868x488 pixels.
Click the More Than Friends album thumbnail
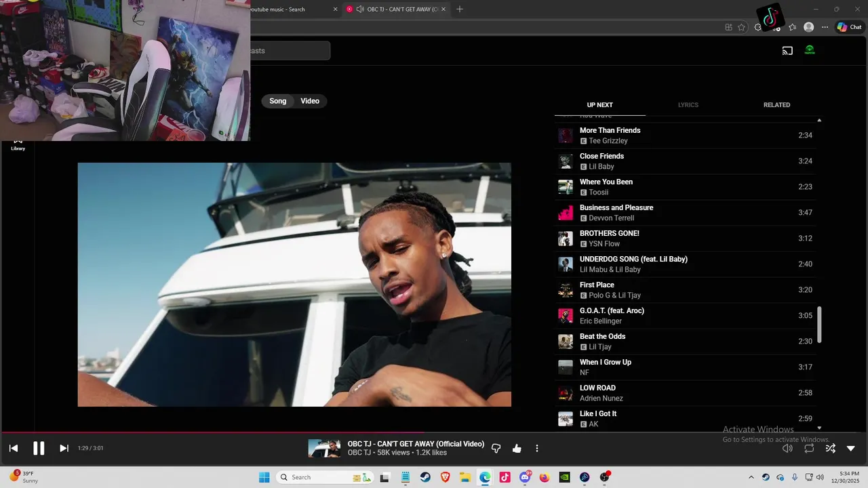pyautogui.click(x=566, y=136)
